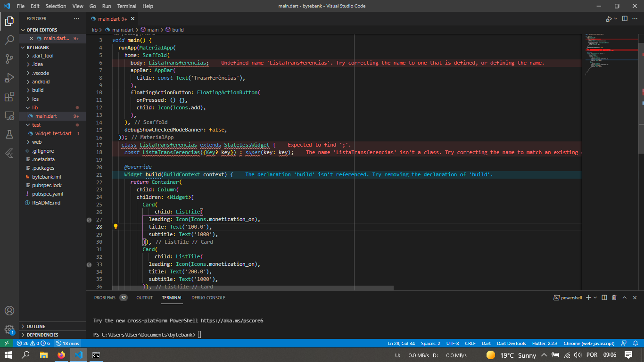Open the Terminal menu
This screenshot has height=362, width=644.
tap(126, 6)
